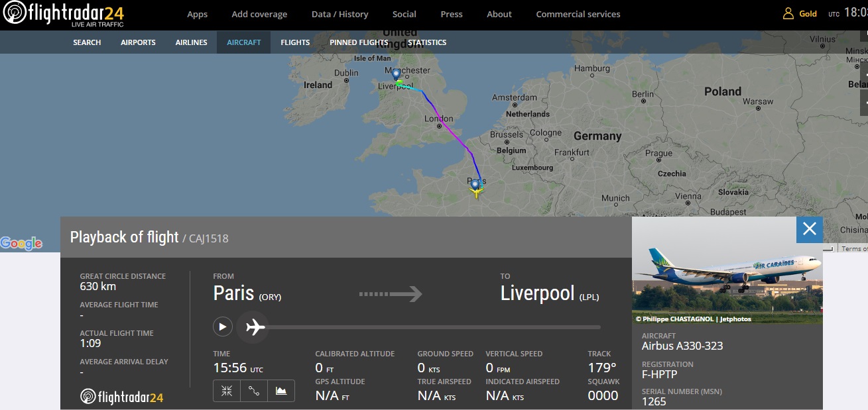This screenshot has height=410, width=868.
Task: Click the Gold account user icon
Action: coord(788,13)
